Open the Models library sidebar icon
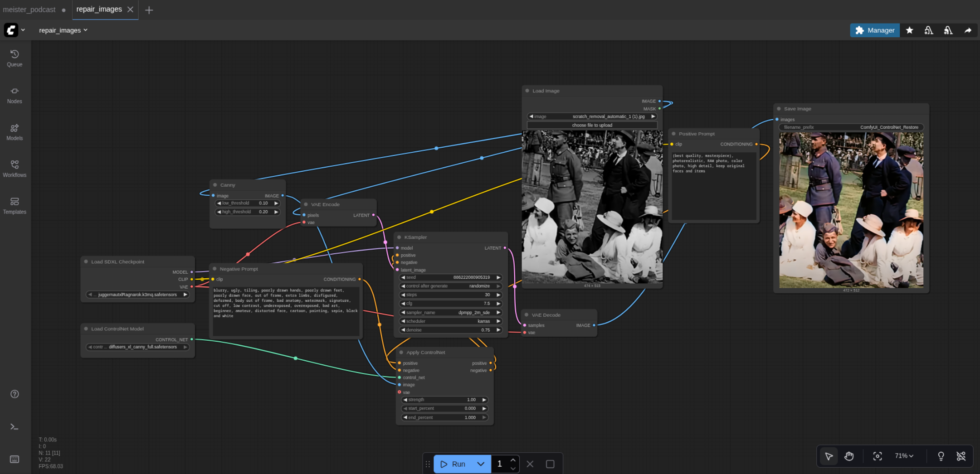The width and height of the screenshot is (980, 474). click(x=15, y=132)
